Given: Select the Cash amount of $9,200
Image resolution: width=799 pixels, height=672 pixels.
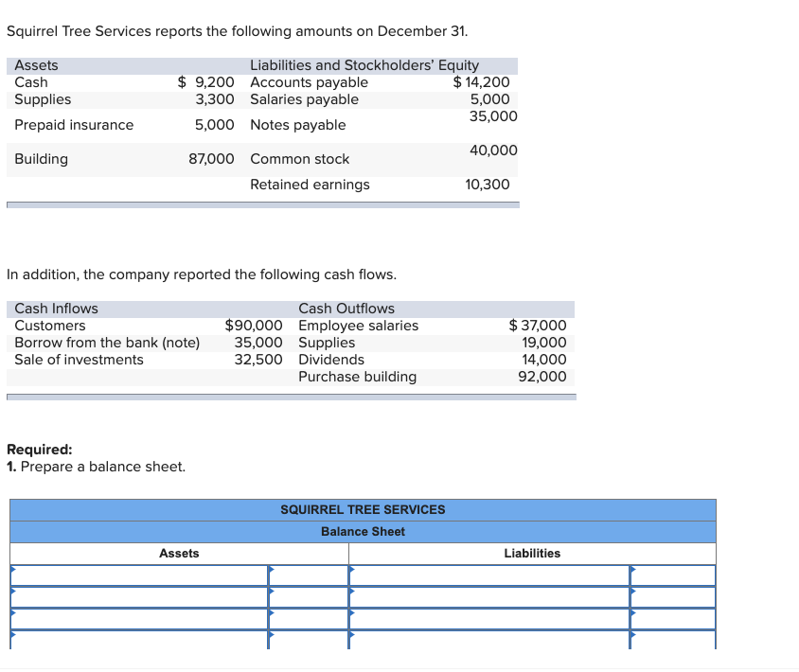Looking at the screenshot, I should 204,82.
